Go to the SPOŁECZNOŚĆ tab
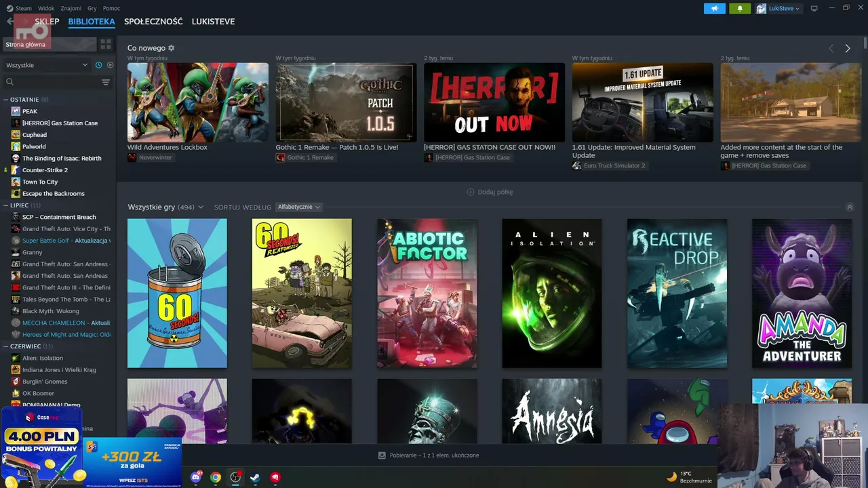Image resolution: width=868 pixels, height=488 pixels. [x=153, y=22]
